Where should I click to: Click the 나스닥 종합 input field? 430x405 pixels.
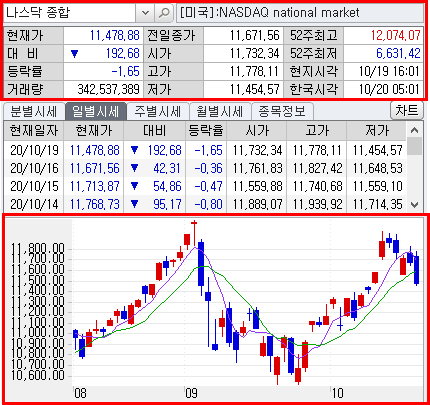pyautogui.click(x=69, y=13)
